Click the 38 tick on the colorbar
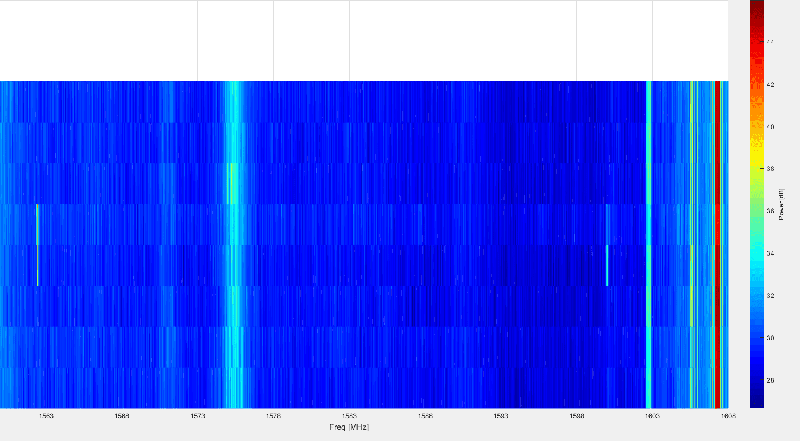The width and height of the screenshot is (800, 441). (770, 170)
